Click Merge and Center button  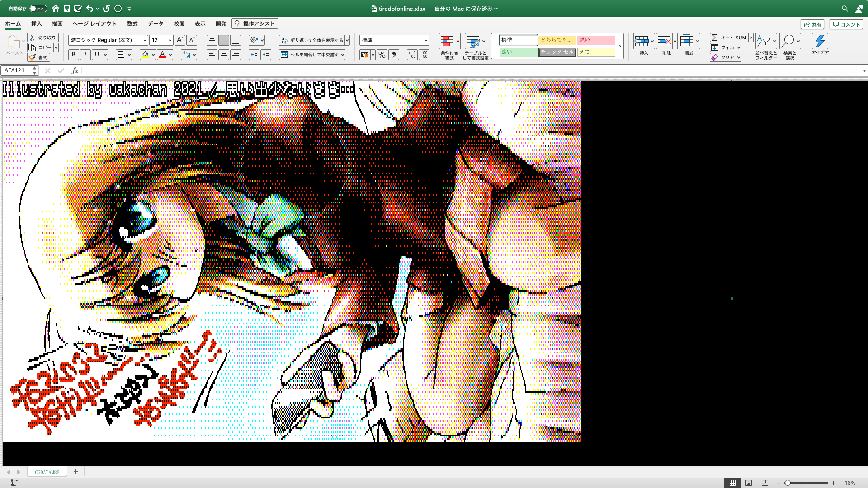pyautogui.click(x=310, y=55)
